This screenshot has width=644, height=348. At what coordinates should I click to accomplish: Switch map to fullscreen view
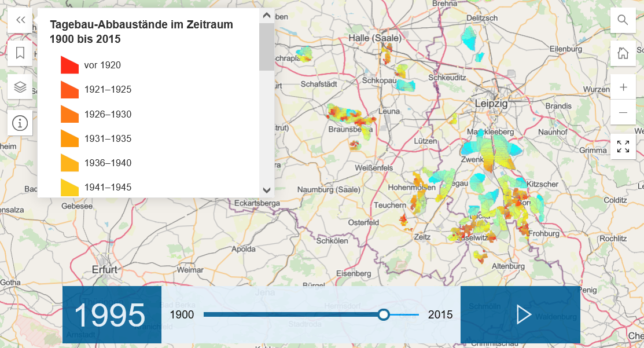(623, 146)
